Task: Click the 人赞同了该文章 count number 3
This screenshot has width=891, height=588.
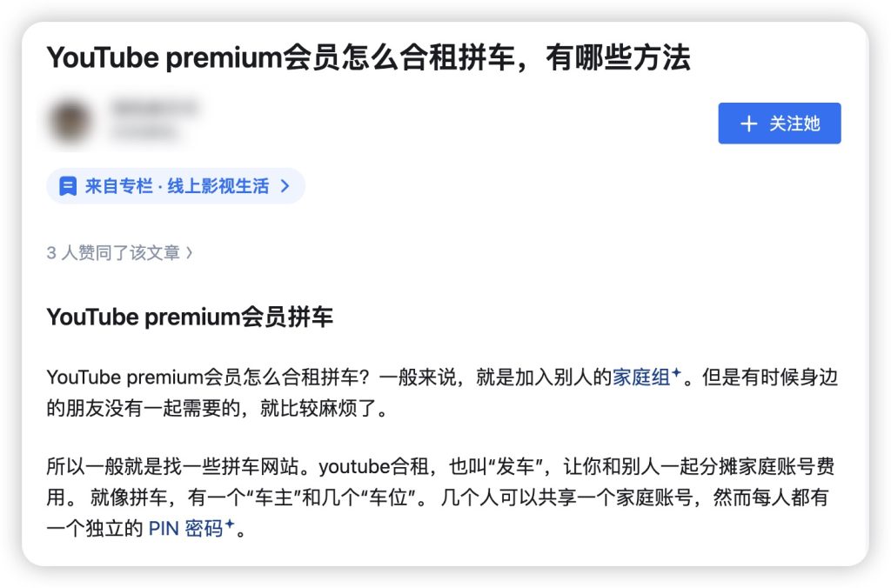Action: pyautogui.click(x=51, y=253)
